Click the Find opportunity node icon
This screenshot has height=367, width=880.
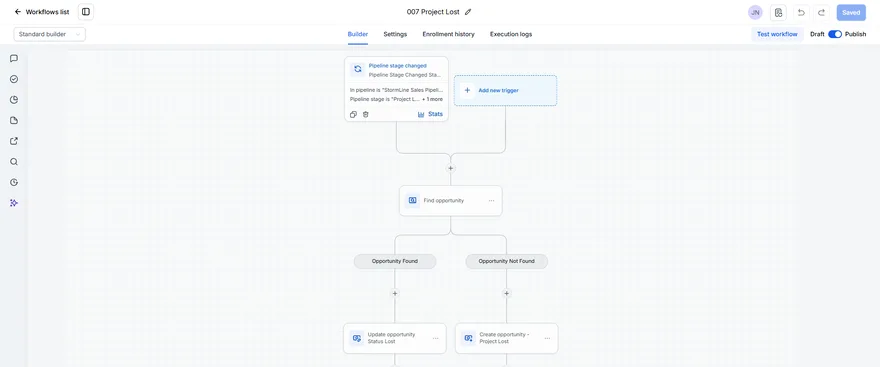(x=412, y=200)
